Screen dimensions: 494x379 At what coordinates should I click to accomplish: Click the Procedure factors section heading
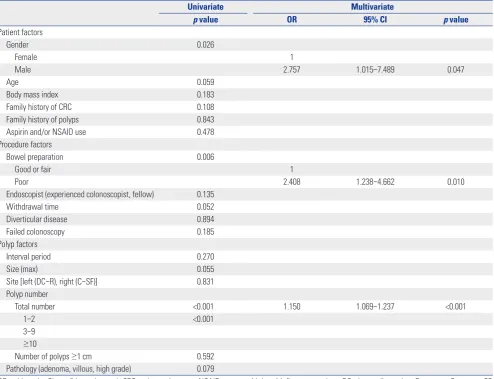pos(26,145)
